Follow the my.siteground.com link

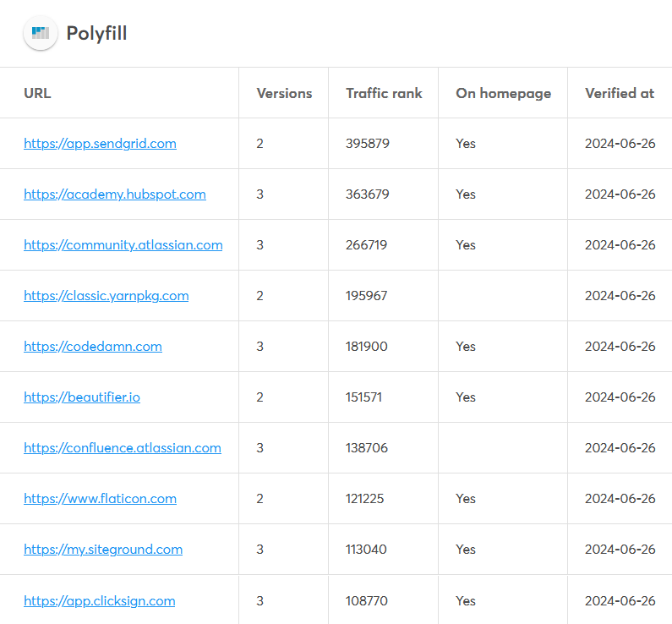tap(103, 550)
